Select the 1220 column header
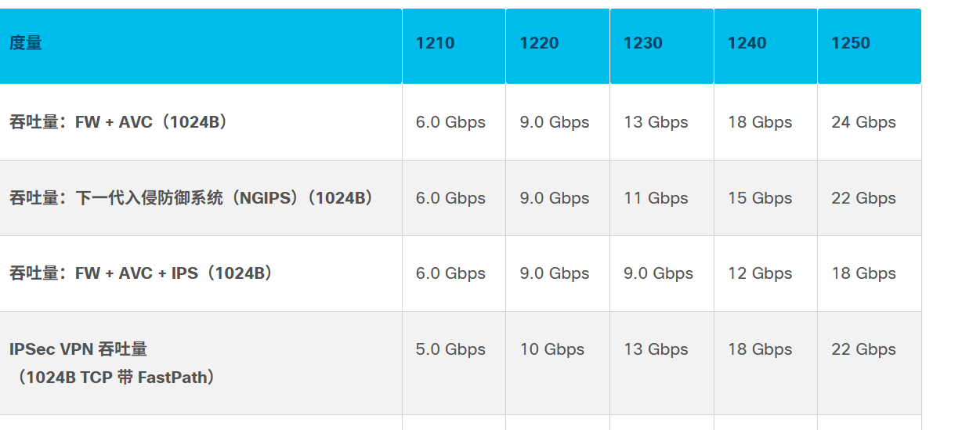 (x=558, y=46)
